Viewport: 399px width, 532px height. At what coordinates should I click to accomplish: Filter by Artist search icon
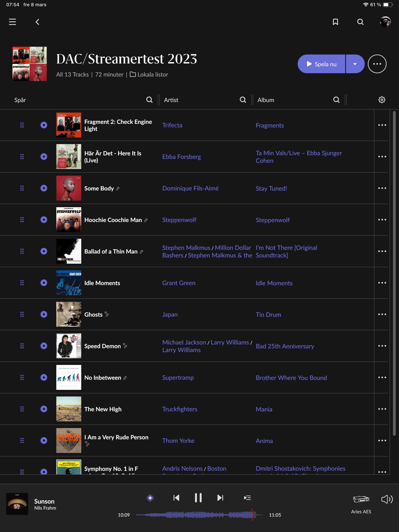[243, 100]
